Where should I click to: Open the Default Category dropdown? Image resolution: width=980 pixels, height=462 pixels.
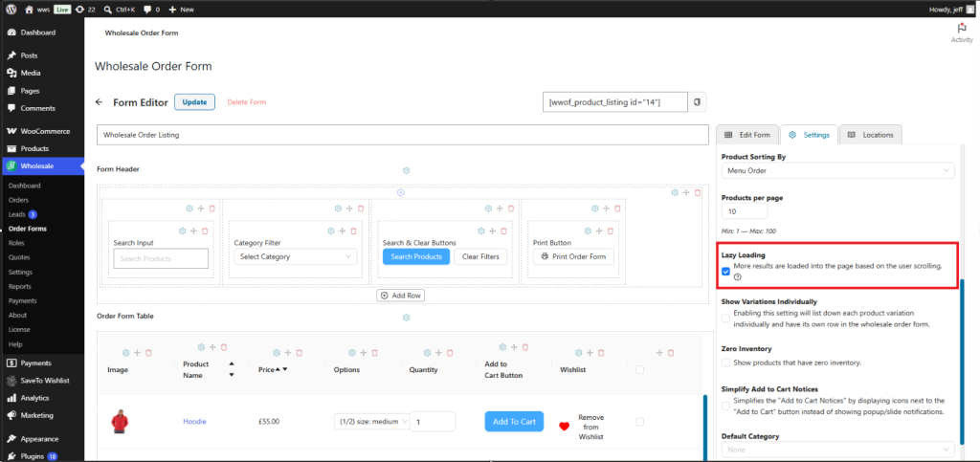[x=838, y=450]
